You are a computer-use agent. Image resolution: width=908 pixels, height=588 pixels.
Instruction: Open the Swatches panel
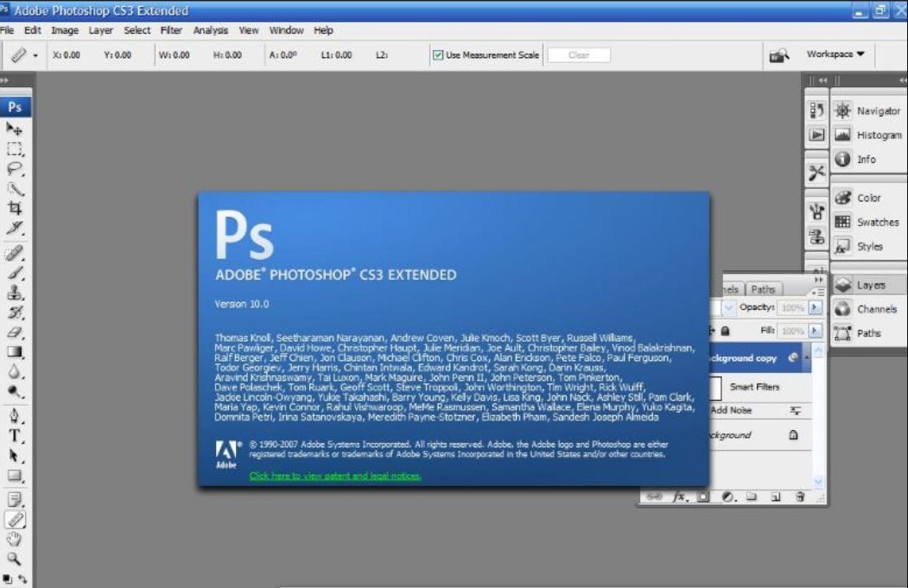tap(874, 222)
